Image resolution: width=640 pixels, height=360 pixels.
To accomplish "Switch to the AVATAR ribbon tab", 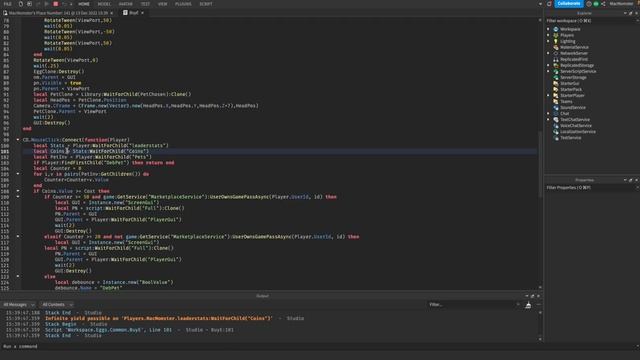I will pos(126,4).
